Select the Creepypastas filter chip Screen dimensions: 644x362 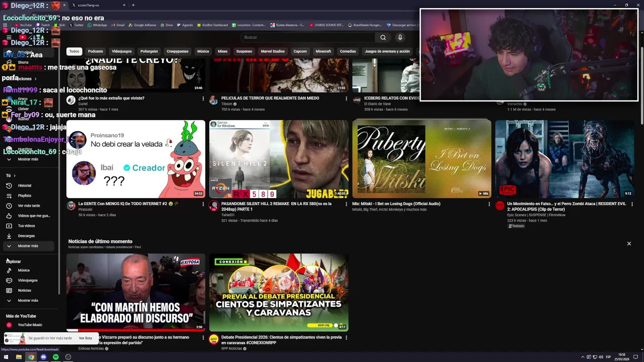point(178,51)
